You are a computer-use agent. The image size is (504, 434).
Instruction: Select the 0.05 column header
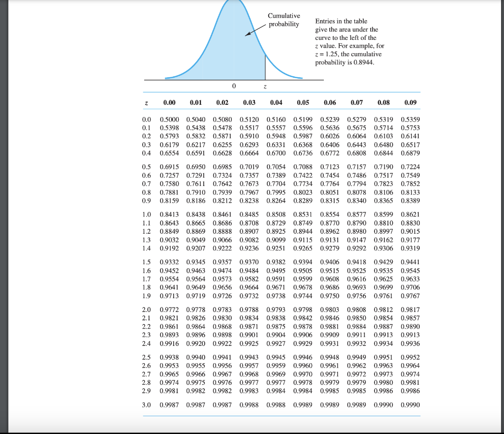303,102
